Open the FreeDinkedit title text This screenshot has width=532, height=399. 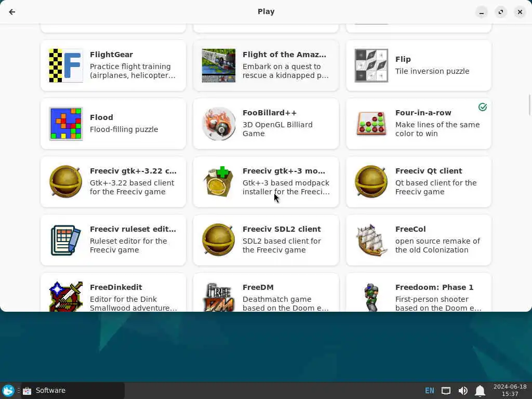116,287
